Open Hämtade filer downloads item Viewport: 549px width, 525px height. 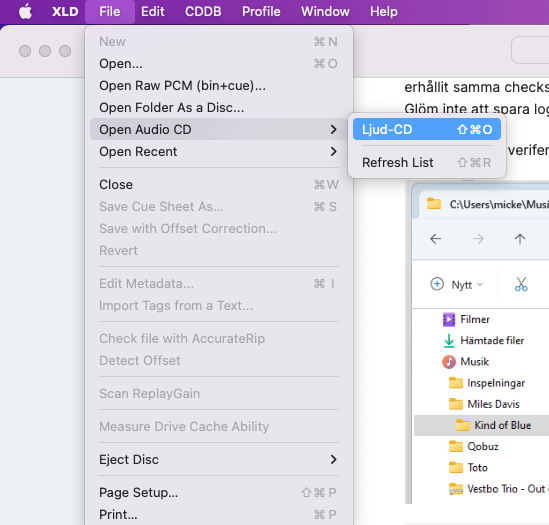tap(484, 340)
